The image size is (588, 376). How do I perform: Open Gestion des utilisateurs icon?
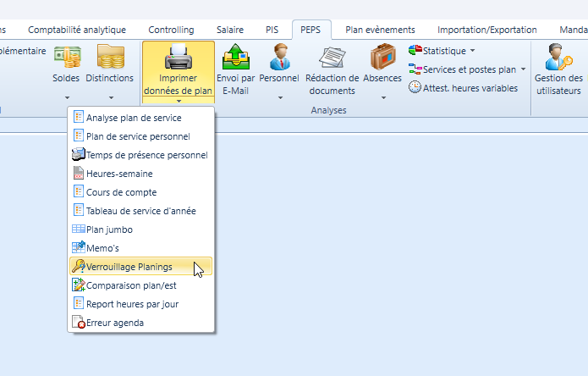click(x=558, y=57)
